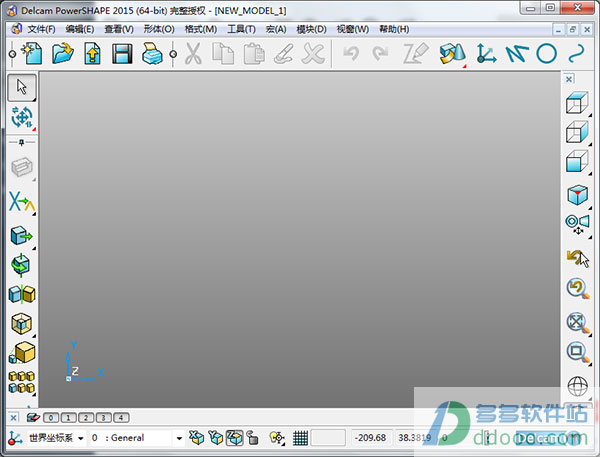
Task: Toggle level 3 button
Action: point(104,418)
